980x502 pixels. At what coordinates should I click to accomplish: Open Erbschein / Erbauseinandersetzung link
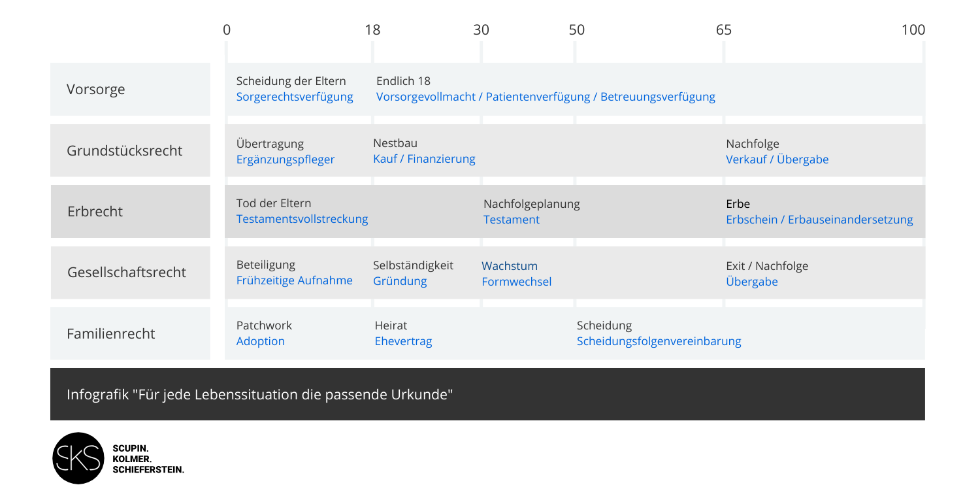coord(819,220)
